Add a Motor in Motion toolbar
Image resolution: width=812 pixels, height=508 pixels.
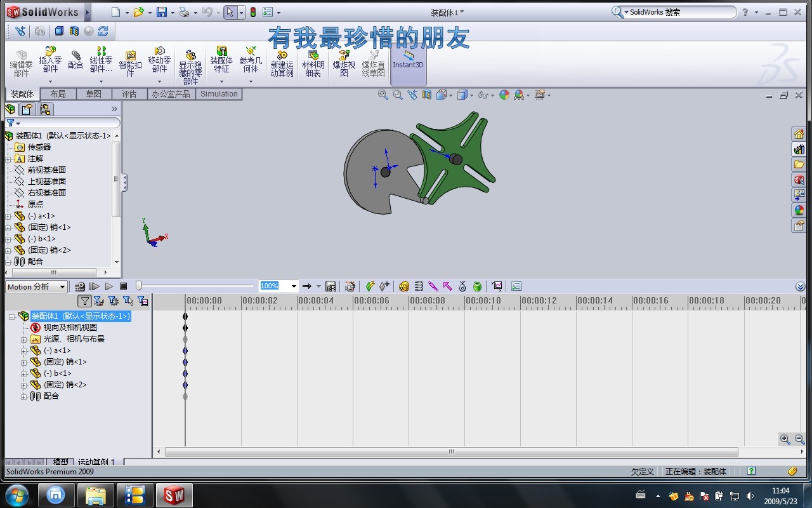tap(404, 286)
